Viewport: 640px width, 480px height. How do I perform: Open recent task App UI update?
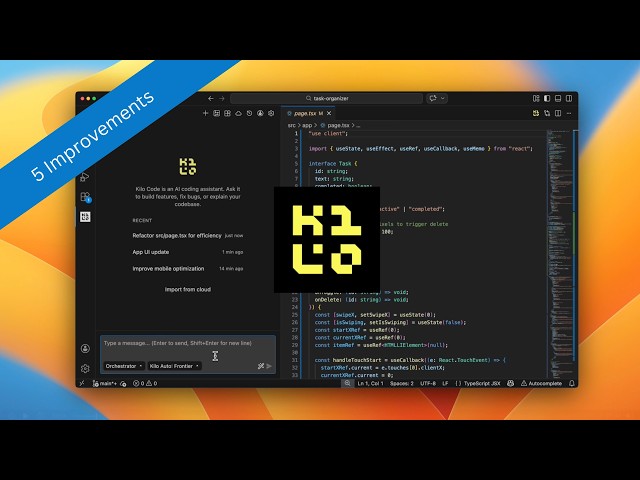pos(188,252)
